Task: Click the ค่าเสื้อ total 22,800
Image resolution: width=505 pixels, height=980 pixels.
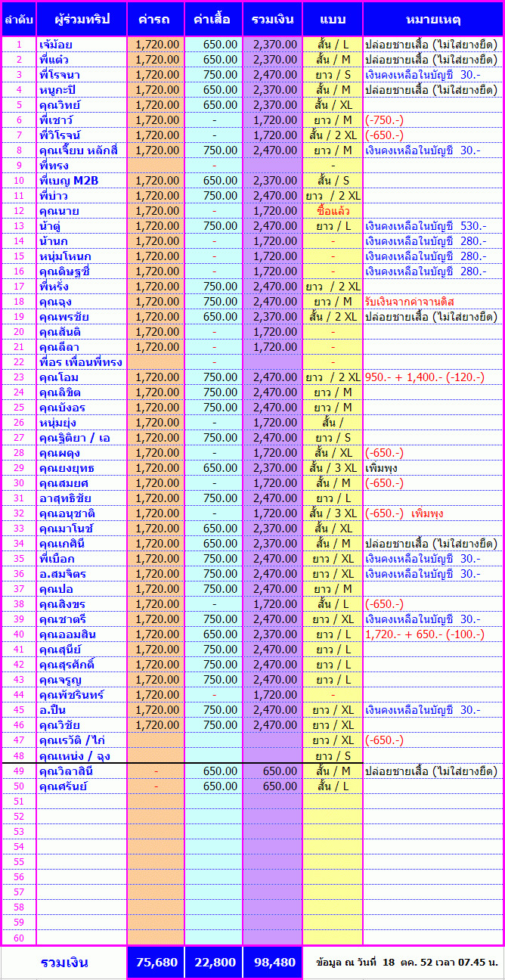Action: click(214, 962)
